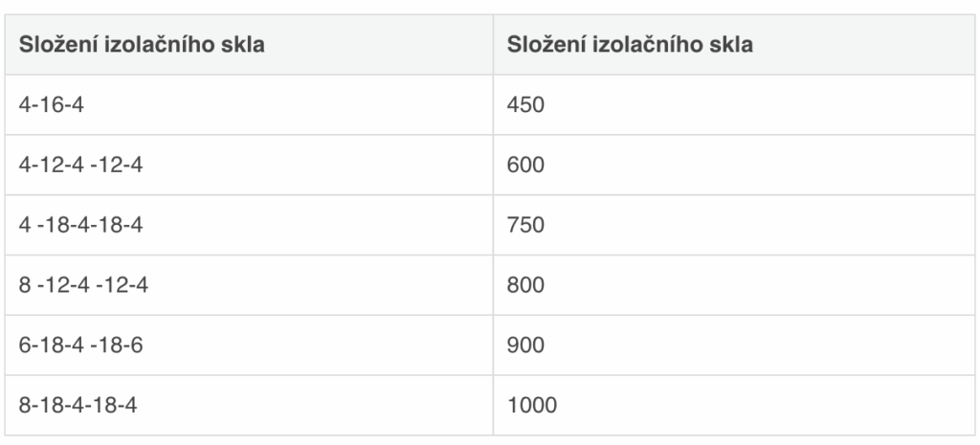Screen dimensions: 980x445
Task: Click the 6-18-4 -18-6 composition cell
Action: pos(80,345)
